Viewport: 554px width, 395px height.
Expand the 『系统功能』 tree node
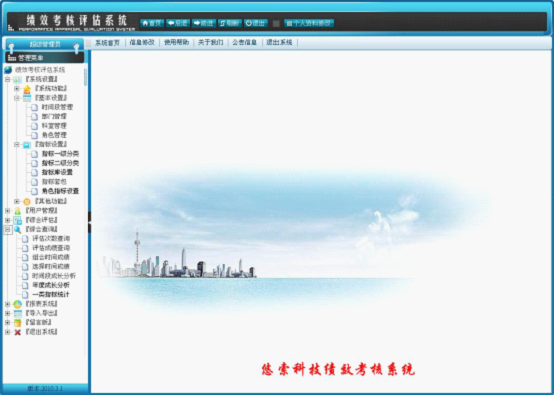tap(17, 89)
